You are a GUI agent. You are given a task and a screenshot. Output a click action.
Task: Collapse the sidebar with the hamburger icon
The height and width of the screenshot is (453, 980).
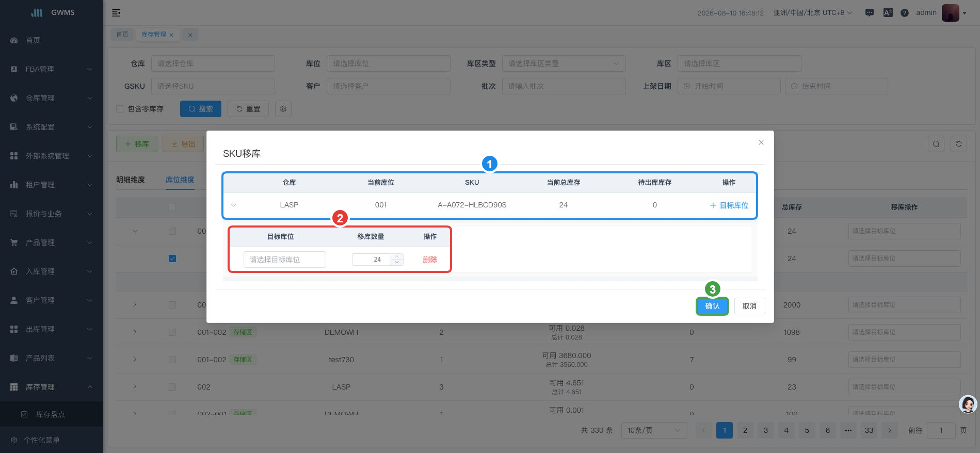tap(116, 13)
